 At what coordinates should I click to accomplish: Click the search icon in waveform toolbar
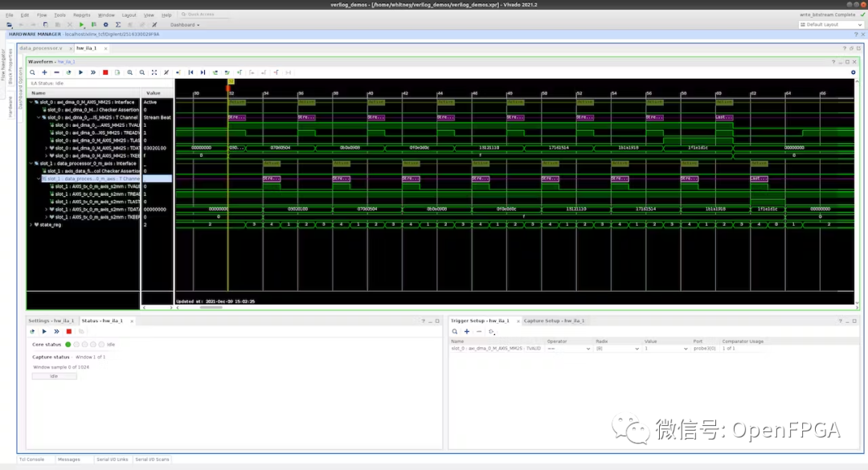(33, 72)
